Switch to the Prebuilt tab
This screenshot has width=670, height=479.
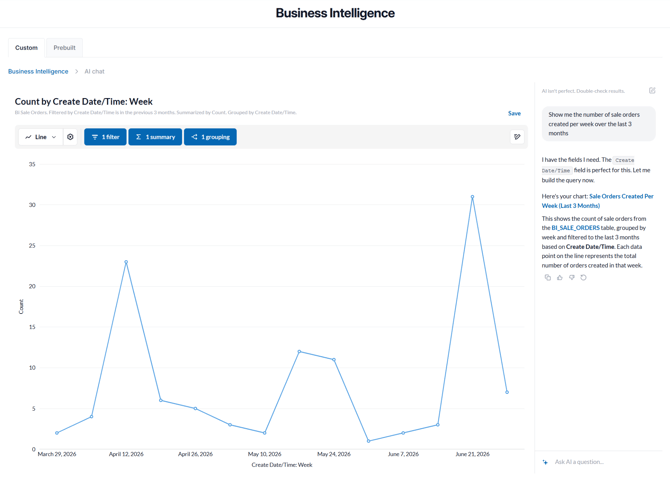65,47
